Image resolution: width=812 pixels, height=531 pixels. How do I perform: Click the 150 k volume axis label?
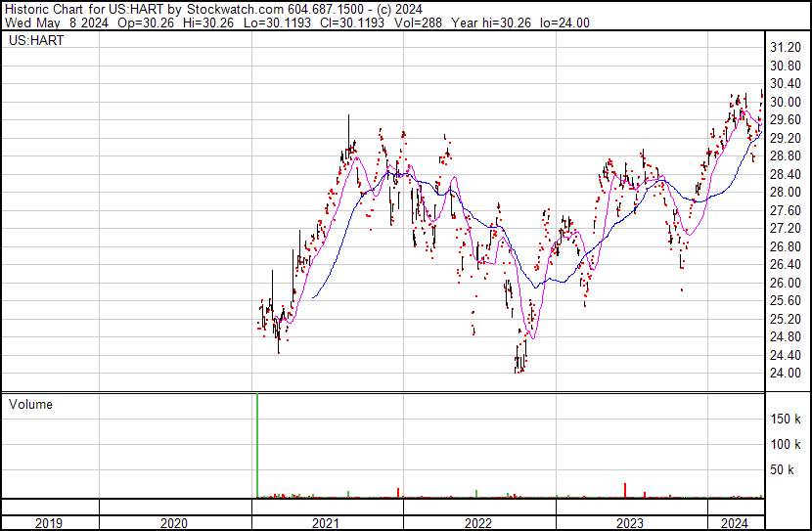[x=786, y=419]
